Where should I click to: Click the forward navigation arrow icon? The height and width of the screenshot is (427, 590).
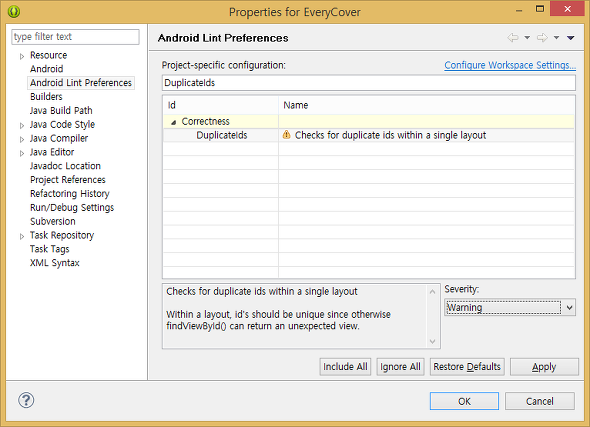[542, 38]
